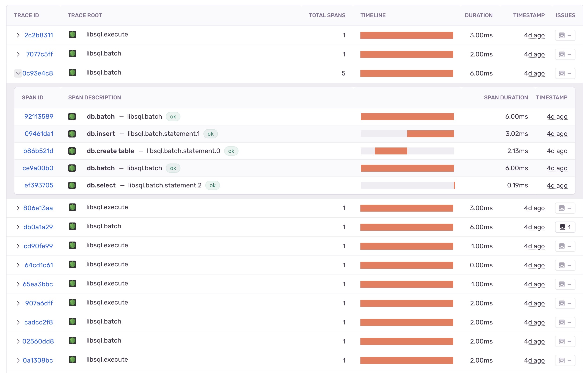Click 4d ago timestamp on 65ea3bbc row
This screenshot has height=373, width=588.
[534, 284]
